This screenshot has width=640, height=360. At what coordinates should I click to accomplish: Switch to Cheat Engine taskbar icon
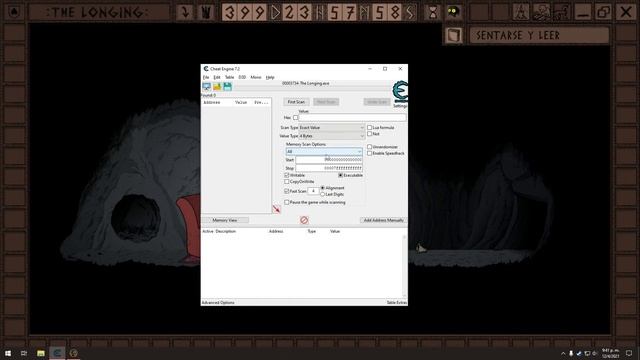tap(57, 353)
